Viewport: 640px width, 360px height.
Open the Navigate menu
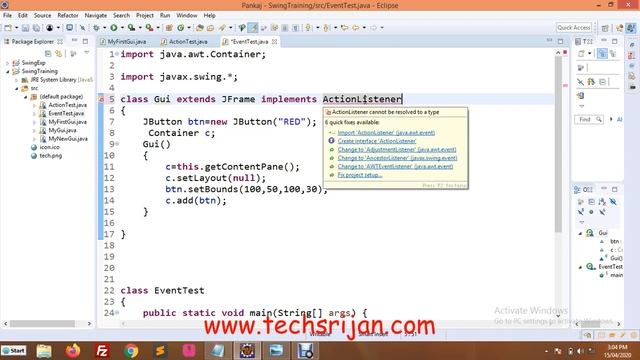pos(96,15)
